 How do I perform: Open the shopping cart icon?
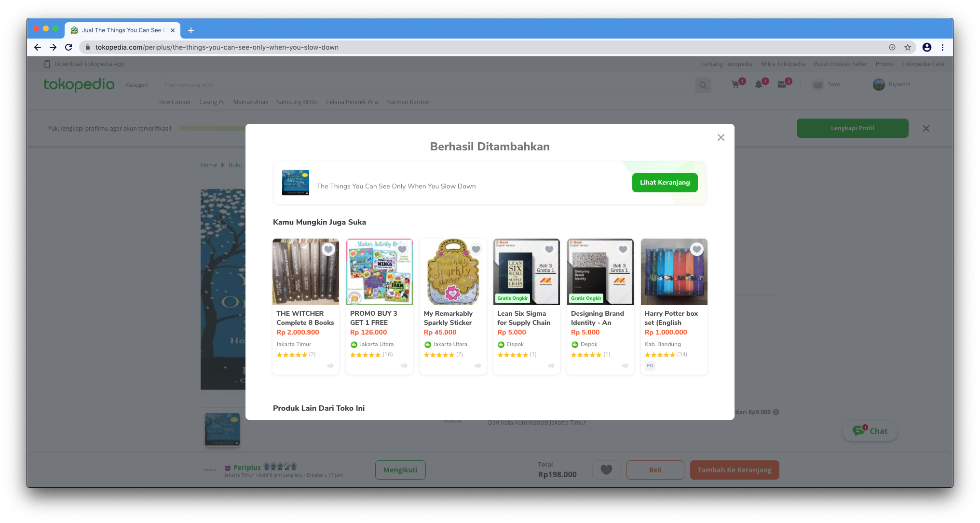[x=736, y=84]
